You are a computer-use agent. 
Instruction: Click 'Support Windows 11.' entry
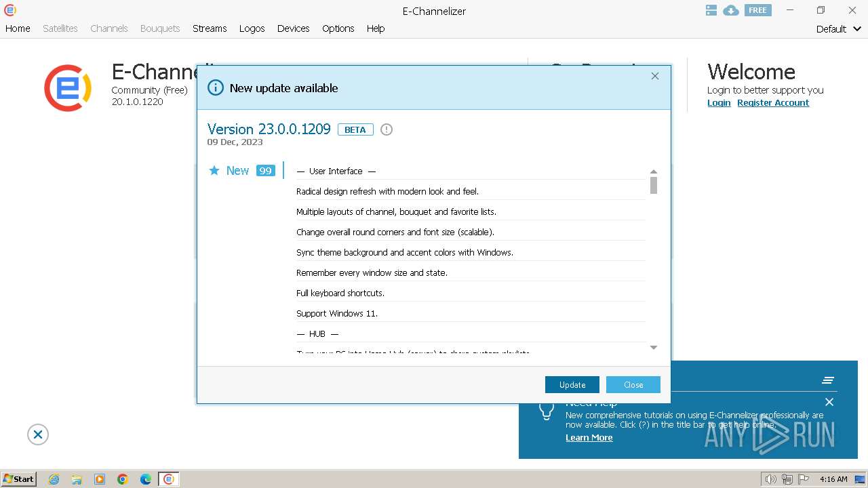click(337, 313)
